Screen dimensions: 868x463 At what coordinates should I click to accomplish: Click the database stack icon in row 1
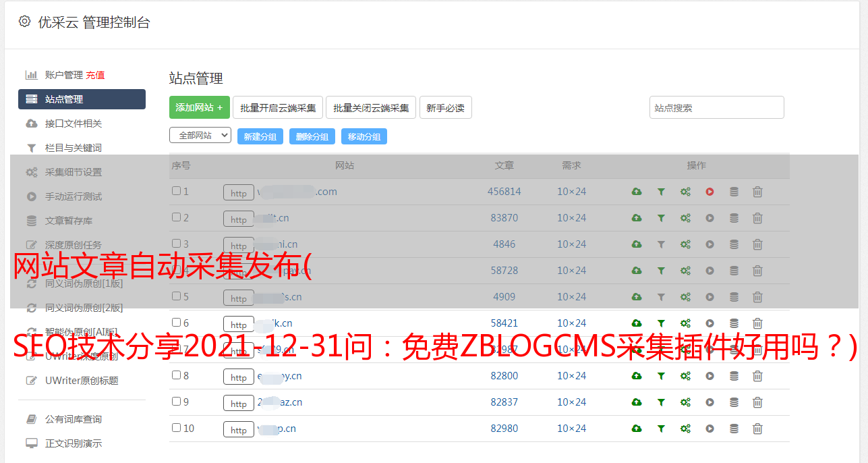(734, 192)
